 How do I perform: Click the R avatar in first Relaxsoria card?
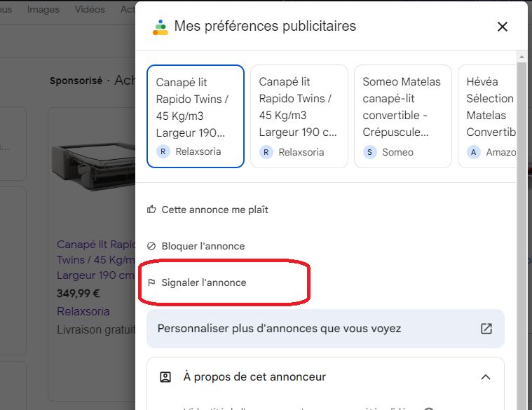(163, 151)
